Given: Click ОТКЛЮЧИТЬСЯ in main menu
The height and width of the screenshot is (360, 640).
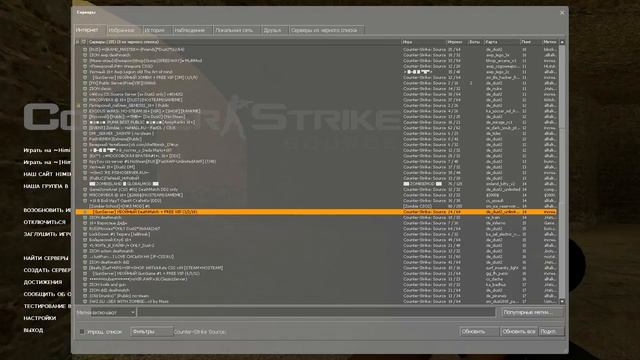Looking at the screenshot, I should click(44, 222).
